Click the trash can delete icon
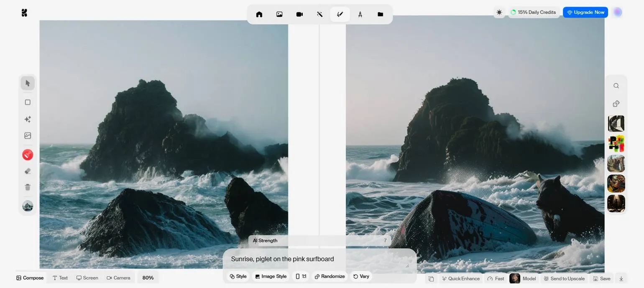 [28, 187]
